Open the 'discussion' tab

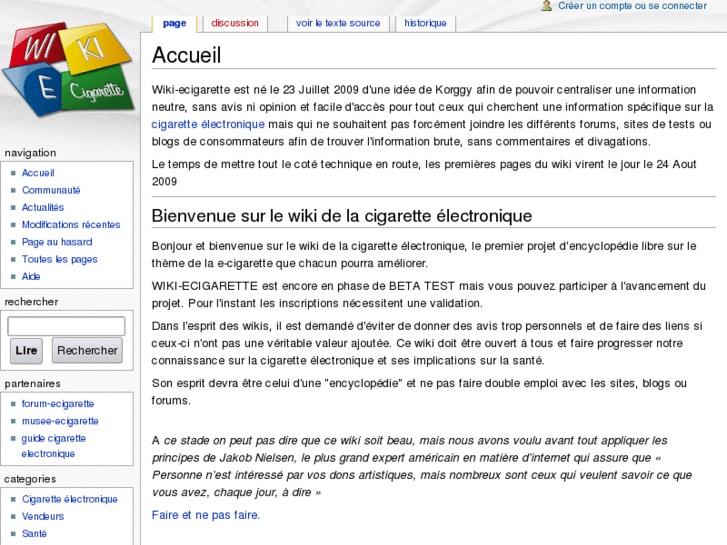(x=235, y=23)
